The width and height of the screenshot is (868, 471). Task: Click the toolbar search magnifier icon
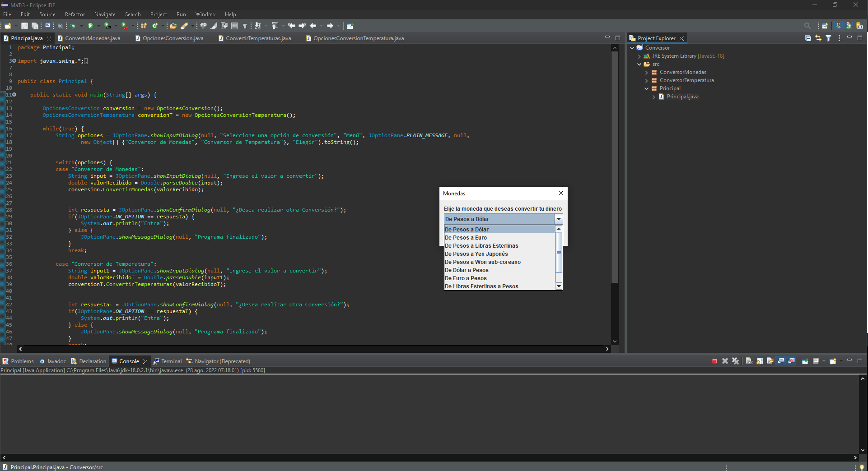pos(807,26)
